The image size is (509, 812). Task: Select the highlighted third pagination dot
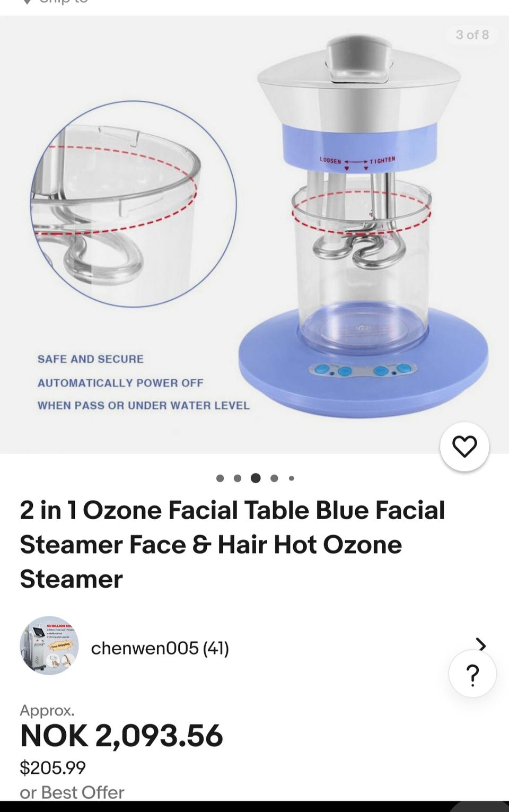pos(256,478)
